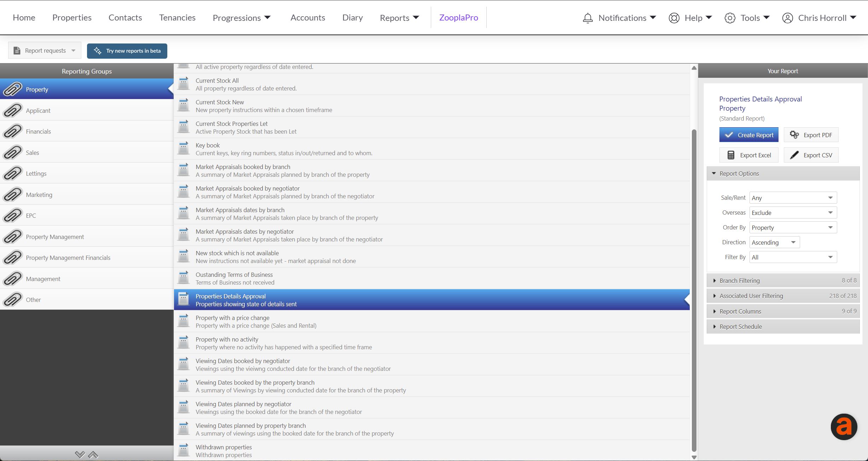The image size is (868, 461).
Task: Select Current Stock Properties Let report
Action: click(x=432, y=127)
